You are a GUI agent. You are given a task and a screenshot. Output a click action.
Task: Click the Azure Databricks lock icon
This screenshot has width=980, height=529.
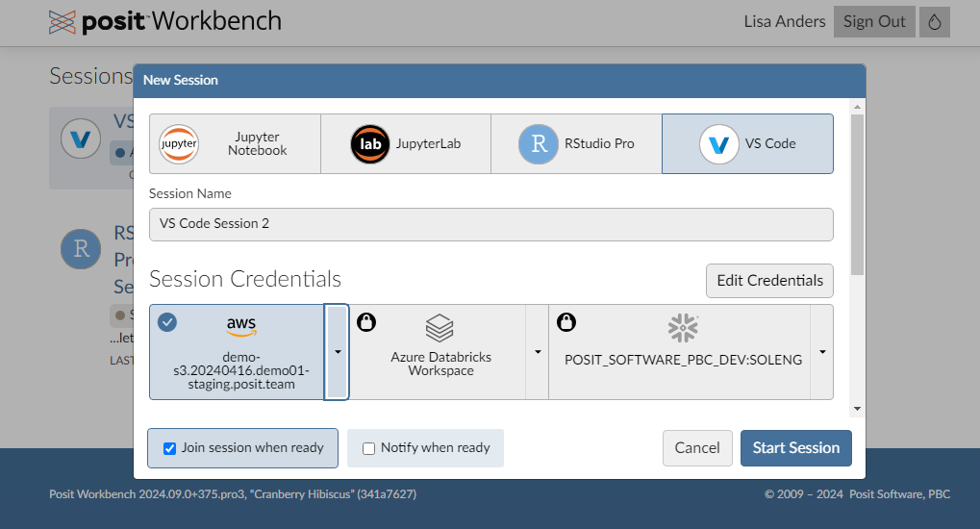[x=366, y=322]
